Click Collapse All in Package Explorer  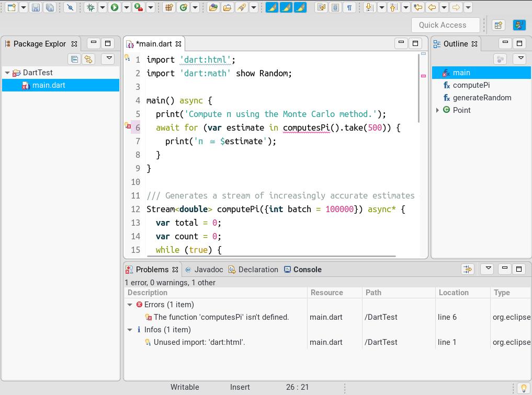tap(74, 59)
